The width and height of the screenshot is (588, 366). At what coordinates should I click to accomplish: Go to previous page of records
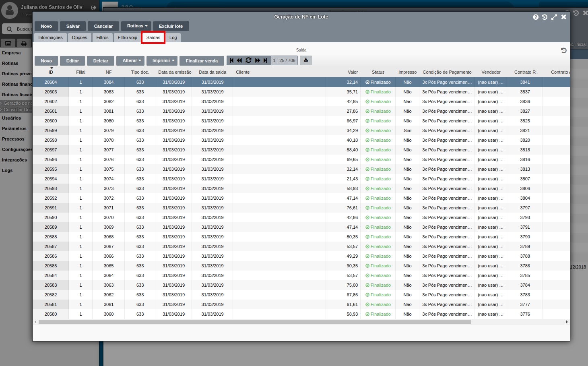click(x=239, y=60)
